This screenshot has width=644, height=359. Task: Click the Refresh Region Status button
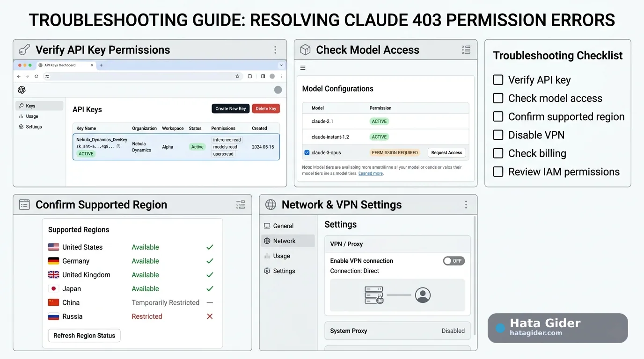(x=84, y=336)
